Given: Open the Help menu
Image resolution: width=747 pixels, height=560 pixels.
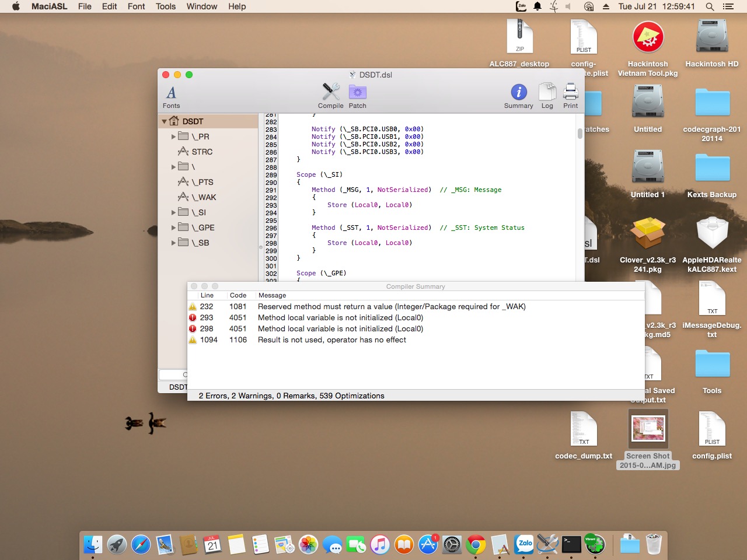Looking at the screenshot, I should point(237,6).
